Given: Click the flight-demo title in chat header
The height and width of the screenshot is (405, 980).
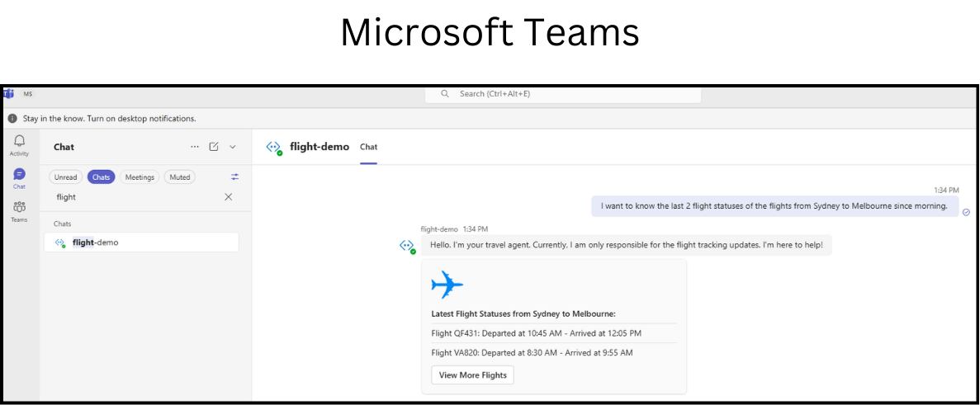Looking at the screenshot, I should coord(320,148).
